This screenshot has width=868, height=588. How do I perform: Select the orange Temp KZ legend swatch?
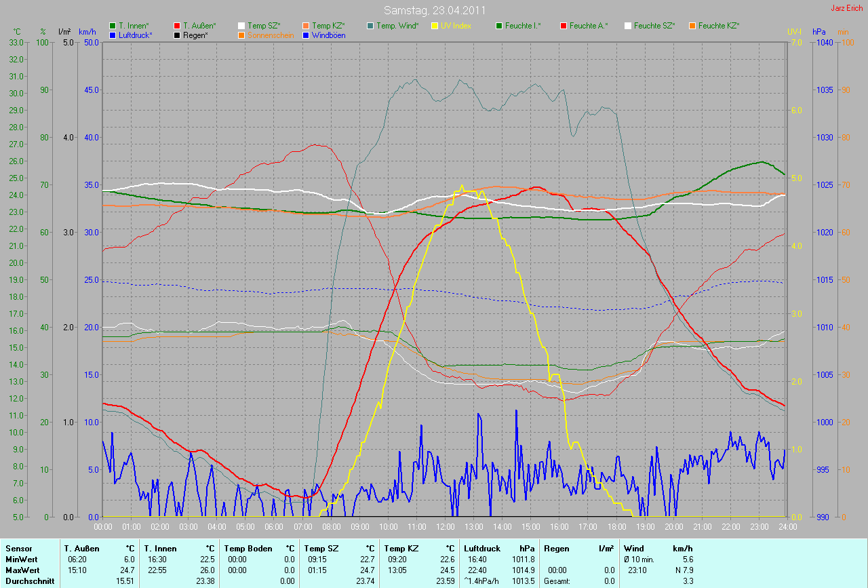click(x=306, y=26)
